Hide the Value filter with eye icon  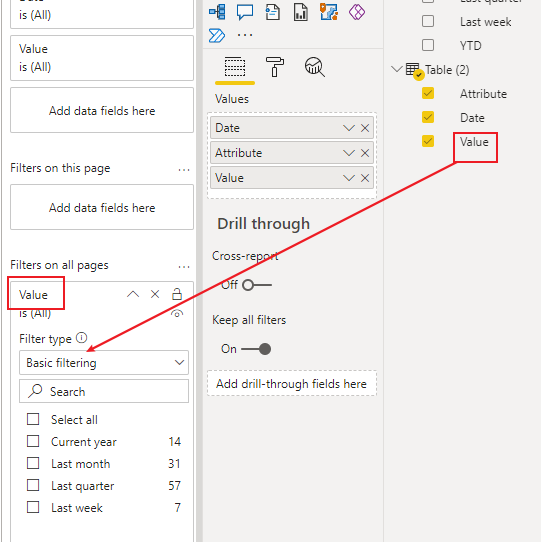pyautogui.click(x=177, y=314)
